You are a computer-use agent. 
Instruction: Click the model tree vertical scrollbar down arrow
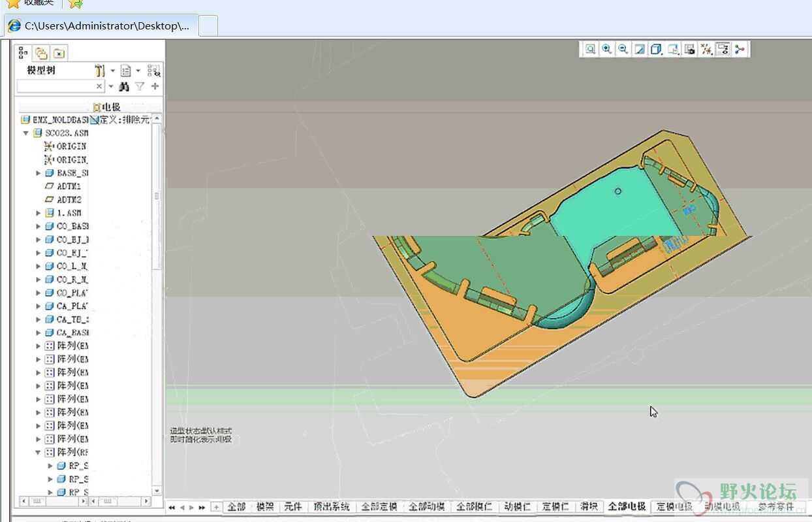click(157, 491)
